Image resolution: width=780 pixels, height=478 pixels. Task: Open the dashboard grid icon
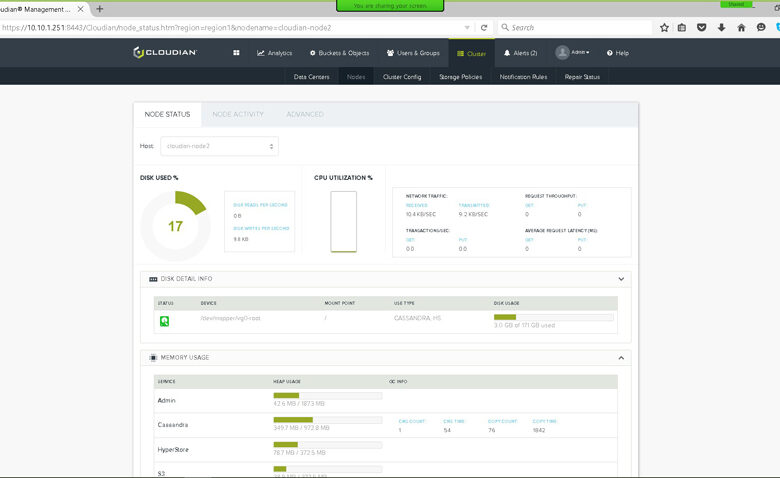tap(236, 53)
